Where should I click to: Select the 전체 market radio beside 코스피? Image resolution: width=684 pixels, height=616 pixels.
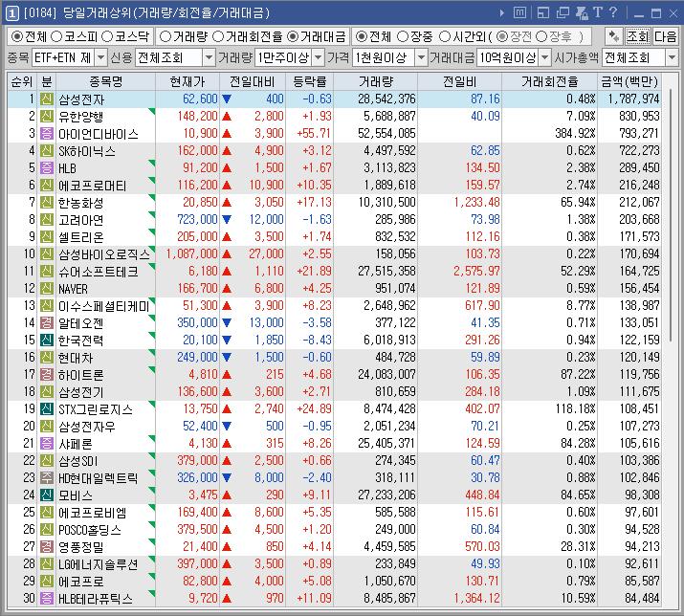coord(17,36)
